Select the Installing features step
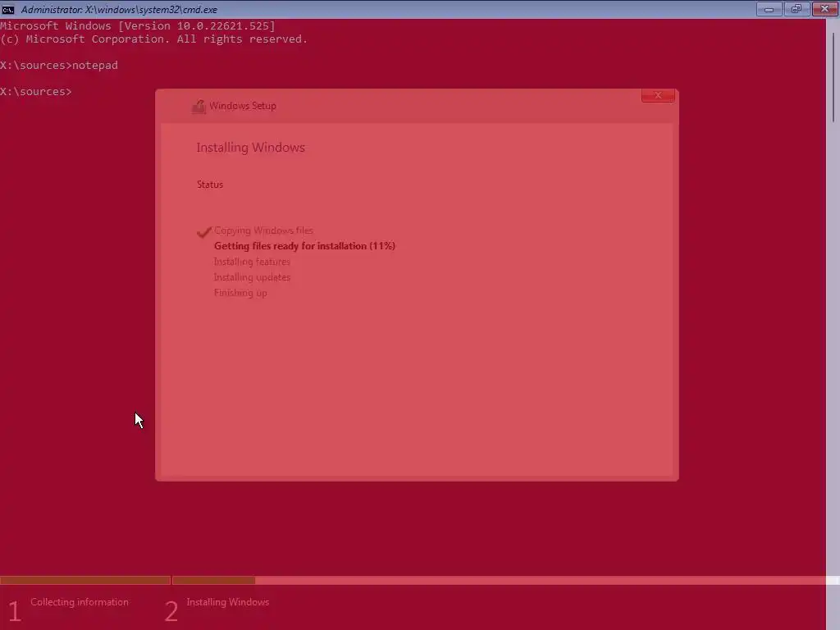This screenshot has height=630, width=840. coord(252,262)
